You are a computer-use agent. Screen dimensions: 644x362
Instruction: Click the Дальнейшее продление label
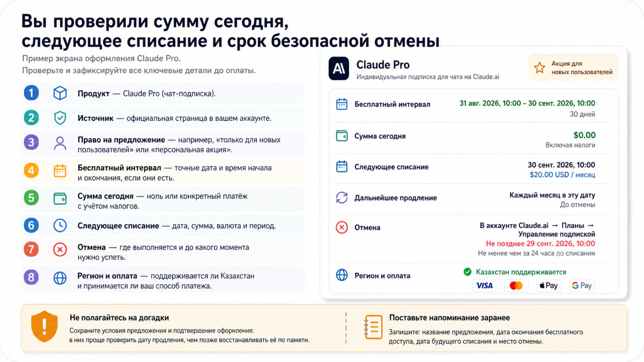coord(395,198)
